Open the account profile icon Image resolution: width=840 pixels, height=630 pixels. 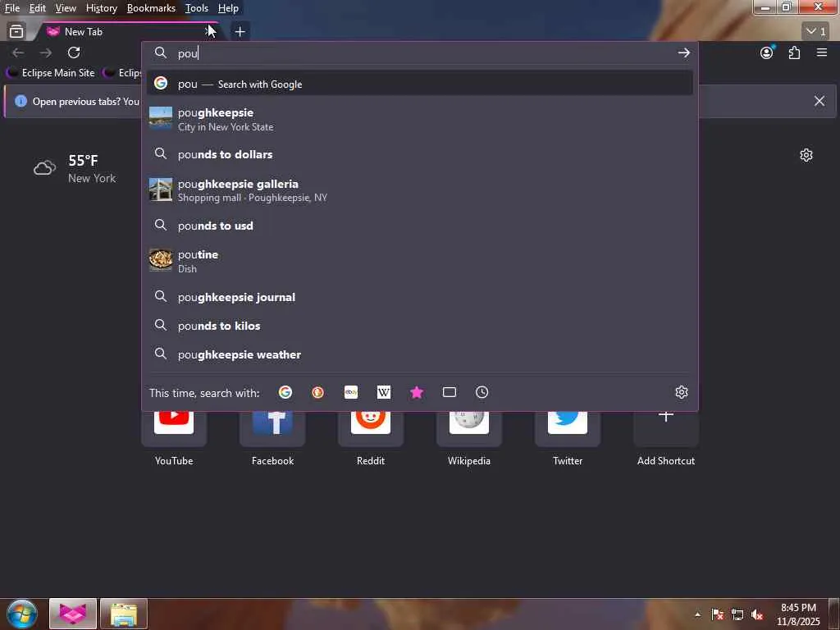767,52
